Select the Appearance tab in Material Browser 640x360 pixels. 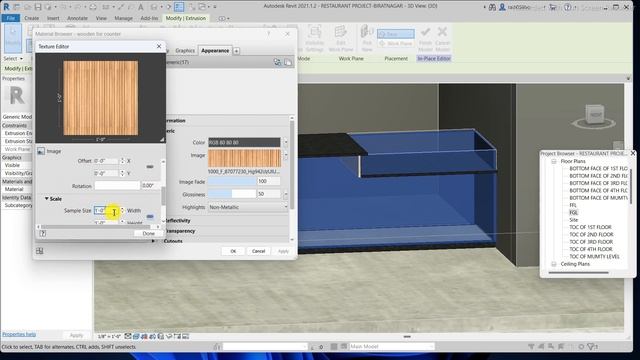click(215, 51)
